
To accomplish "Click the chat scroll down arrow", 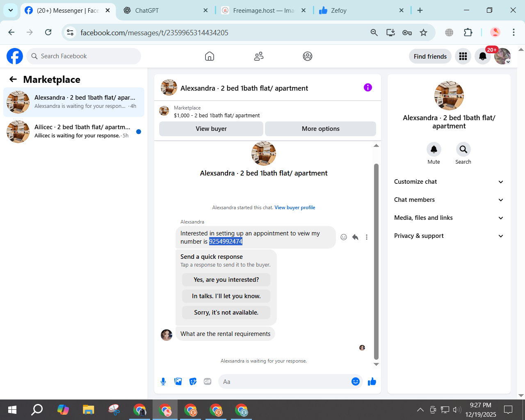I will (376, 364).
